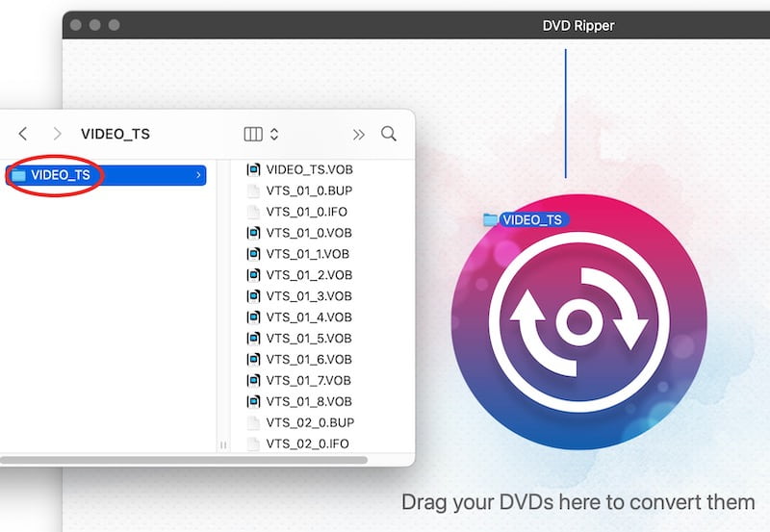
Task: Show more toolbar items double chevron
Action: click(x=358, y=134)
